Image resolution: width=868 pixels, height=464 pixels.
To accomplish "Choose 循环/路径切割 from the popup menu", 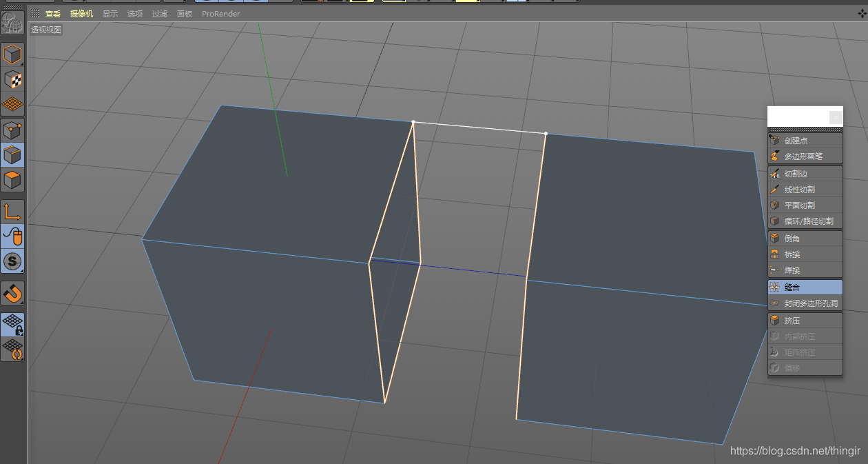I will [805, 221].
